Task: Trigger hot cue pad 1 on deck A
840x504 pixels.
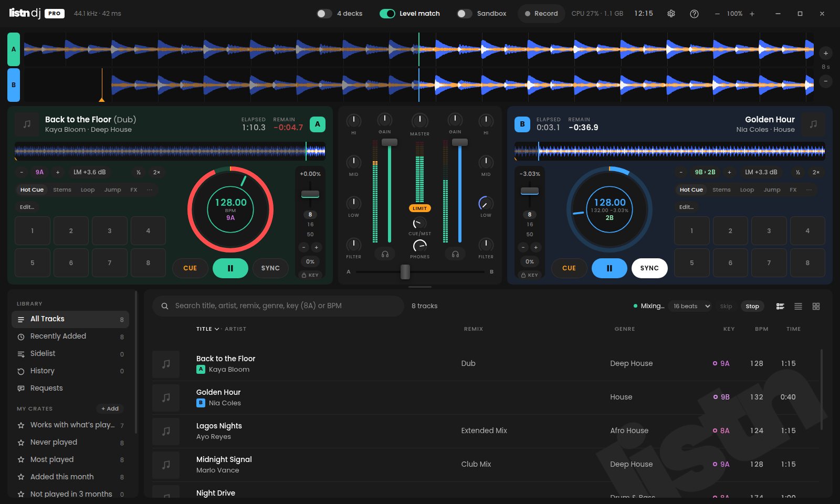Action: tap(33, 230)
